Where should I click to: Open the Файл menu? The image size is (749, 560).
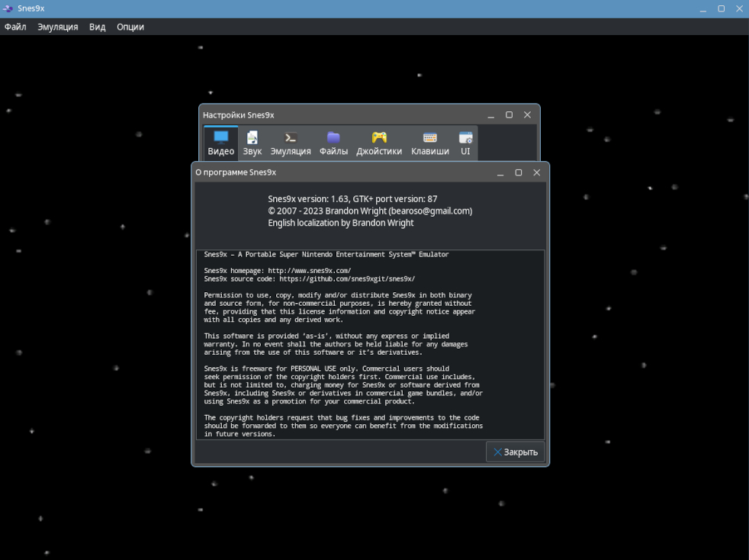(15, 27)
